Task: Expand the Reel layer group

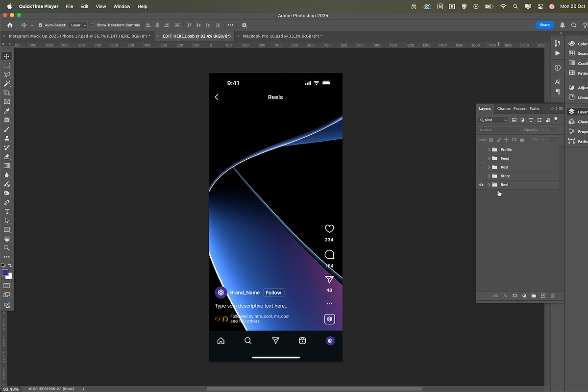Action: click(489, 185)
